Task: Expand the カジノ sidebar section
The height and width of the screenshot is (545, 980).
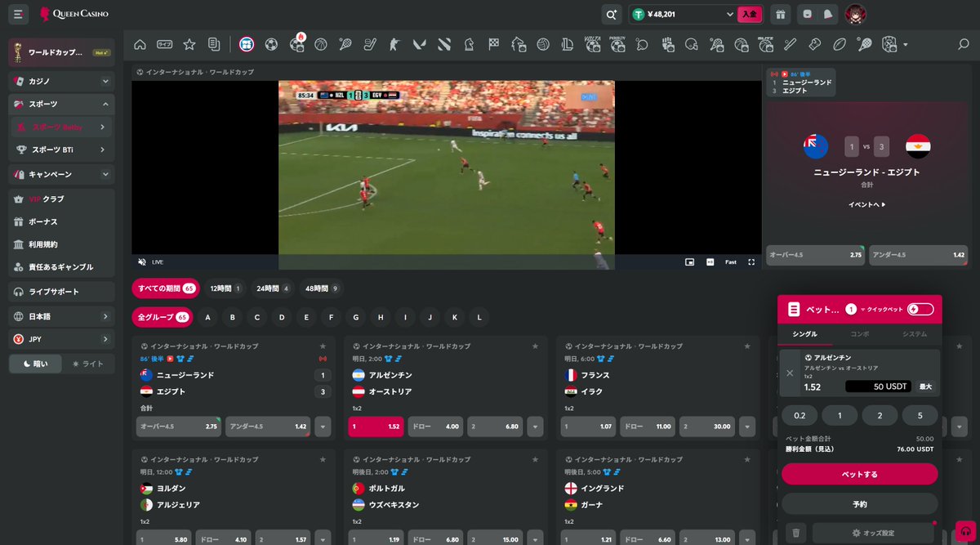Action: tap(61, 81)
